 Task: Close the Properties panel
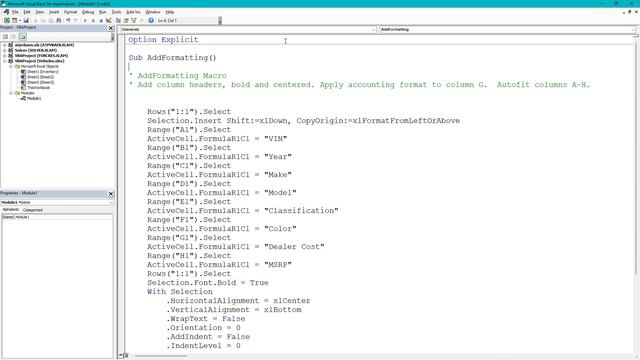pos(111,194)
